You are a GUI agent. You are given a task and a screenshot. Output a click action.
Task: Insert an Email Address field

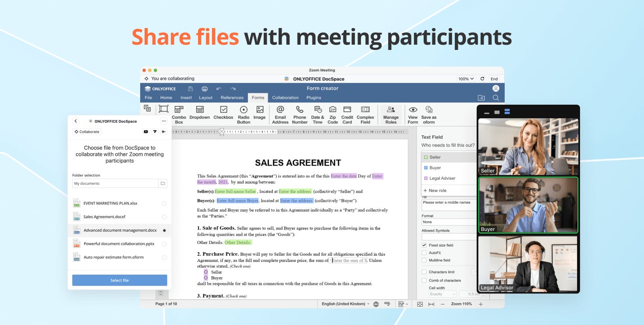click(280, 115)
